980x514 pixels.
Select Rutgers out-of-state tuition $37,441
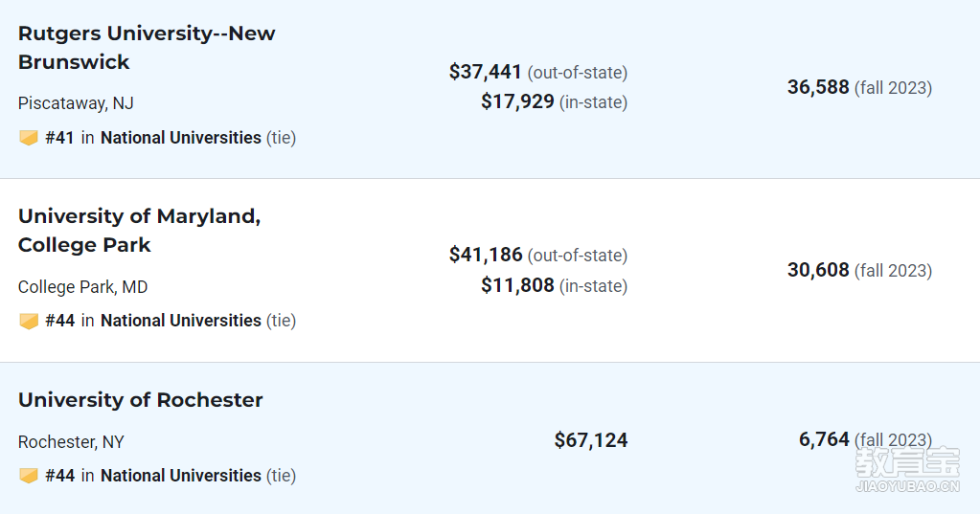click(x=485, y=72)
